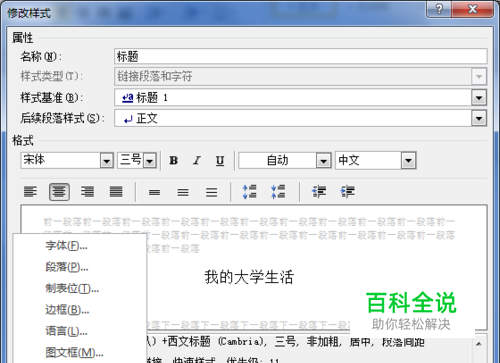Expand 样式基准 dropdown
Screen dimensions: 500x363
click(x=479, y=98)
